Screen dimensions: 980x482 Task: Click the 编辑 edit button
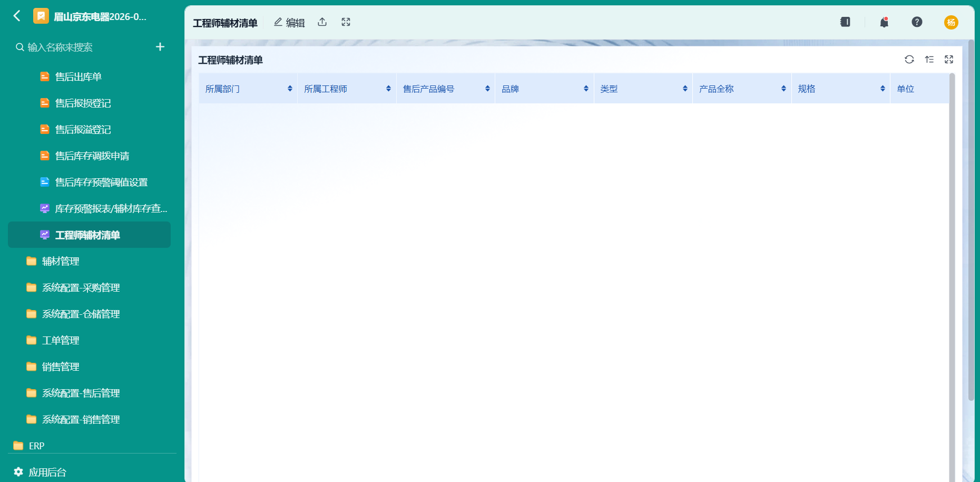(x=289, y=23)
